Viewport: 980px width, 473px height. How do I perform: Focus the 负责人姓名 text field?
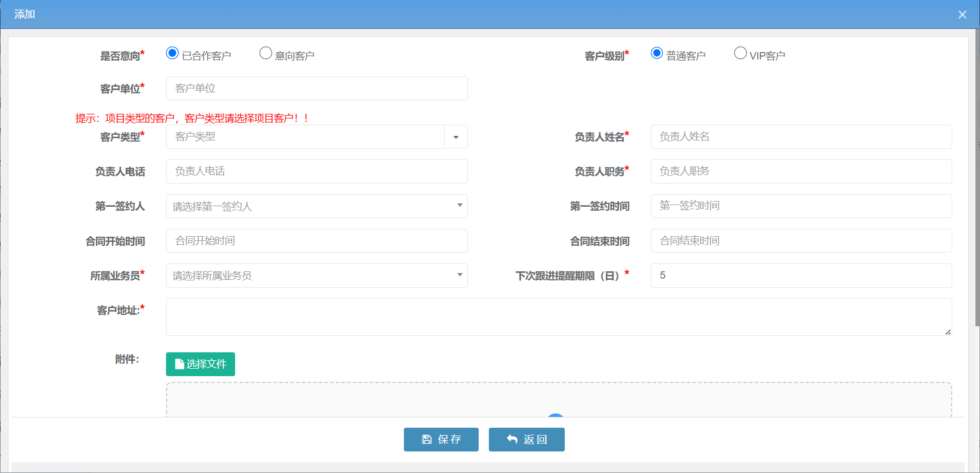coord(801,137)
